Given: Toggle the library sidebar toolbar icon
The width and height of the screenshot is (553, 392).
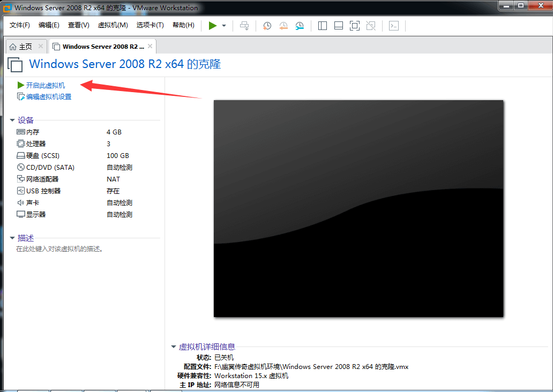Looking at the screenshot, I should (323, 26).
